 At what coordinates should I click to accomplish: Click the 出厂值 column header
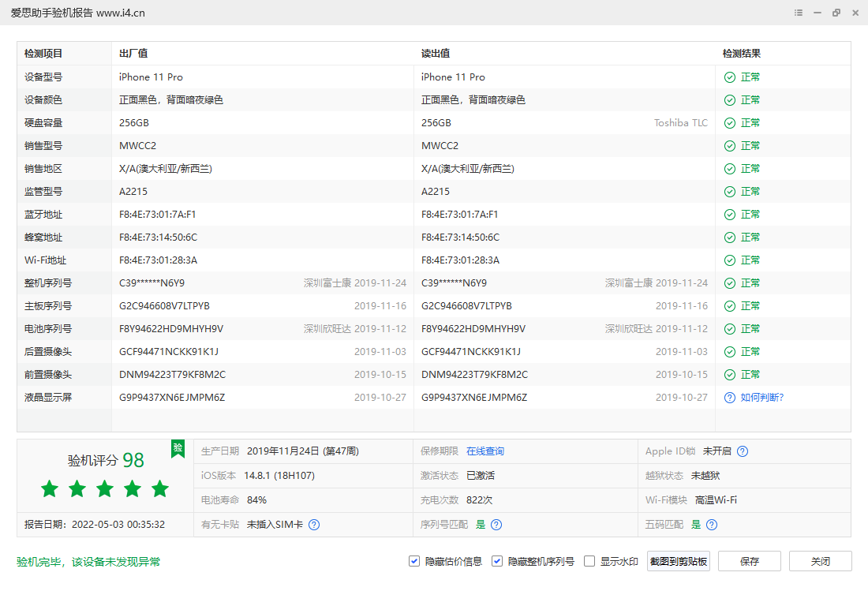[133, 54]
